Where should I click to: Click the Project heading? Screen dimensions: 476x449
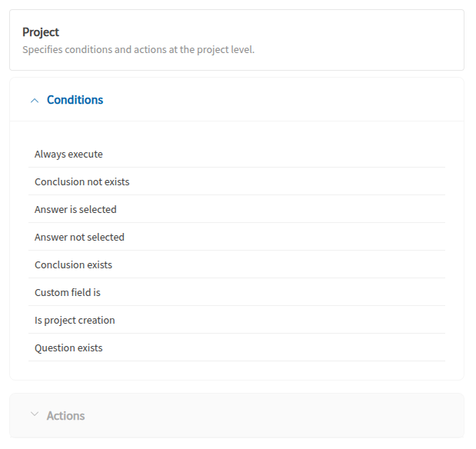pos(41,32)
